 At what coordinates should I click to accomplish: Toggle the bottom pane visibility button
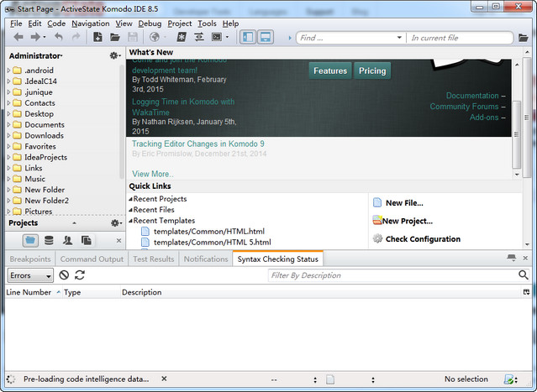[265, 37]
